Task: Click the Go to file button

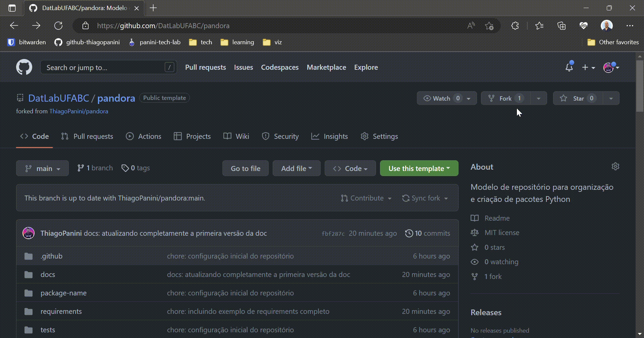Action: pos(246,168)
